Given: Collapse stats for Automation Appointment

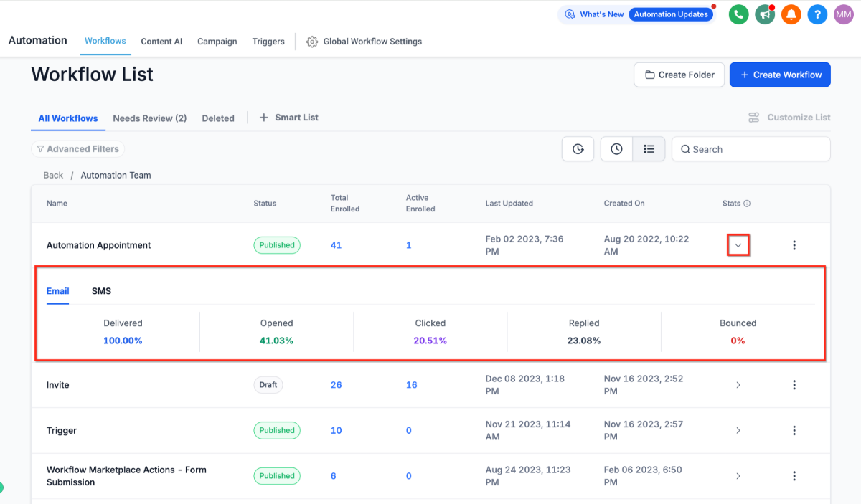Looking at the screenshot, I should point(738,245).
